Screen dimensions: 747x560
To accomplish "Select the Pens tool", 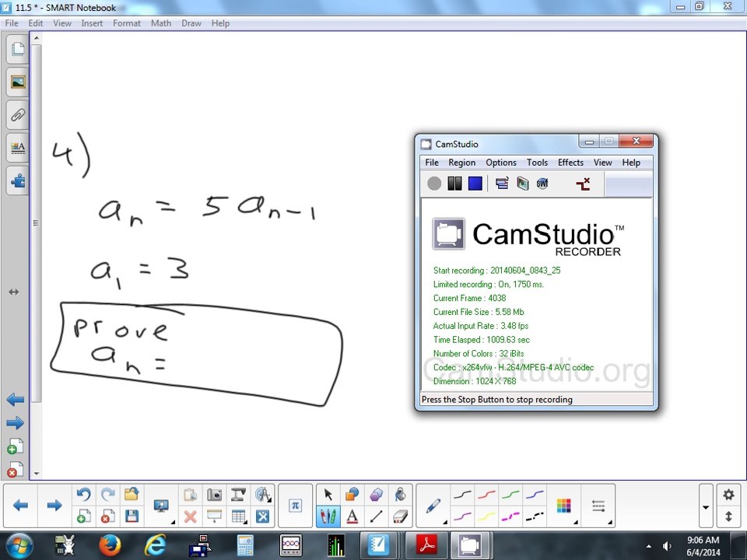I will click(x=328, y=516).
